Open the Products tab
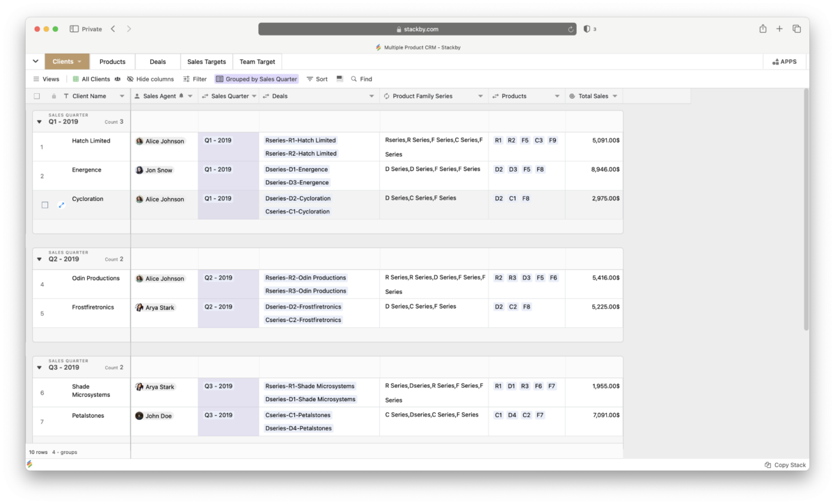 (x=112, y=62)
